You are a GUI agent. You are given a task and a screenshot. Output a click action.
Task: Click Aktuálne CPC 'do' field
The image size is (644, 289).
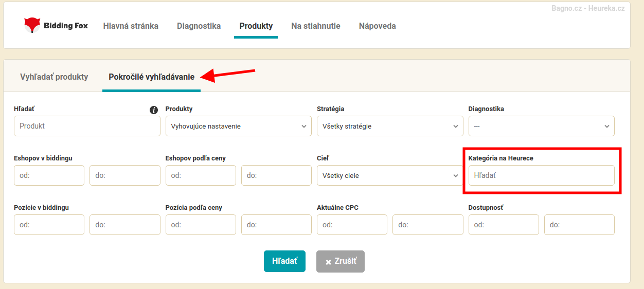pyautogui.click(x=428, y=225)
